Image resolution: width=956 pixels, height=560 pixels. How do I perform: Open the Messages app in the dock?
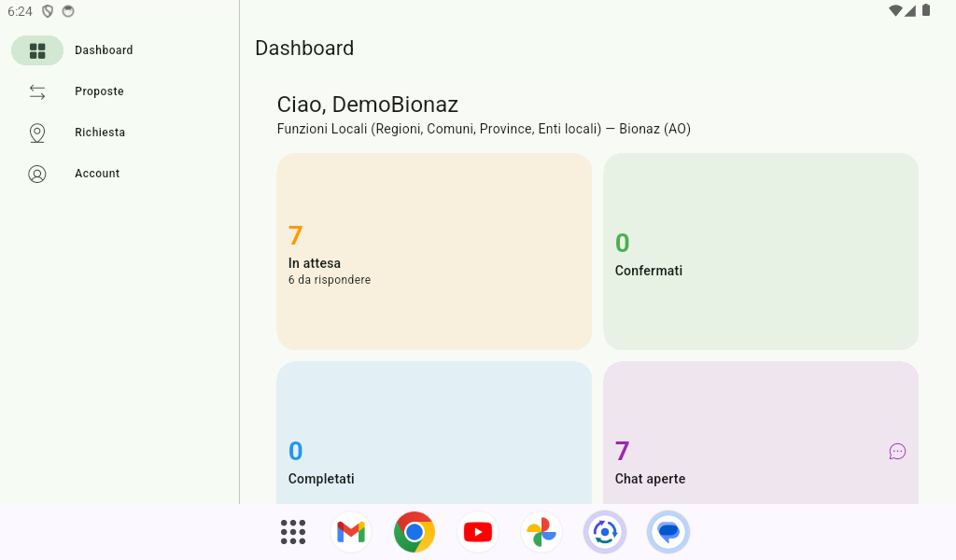coord(668,532)
